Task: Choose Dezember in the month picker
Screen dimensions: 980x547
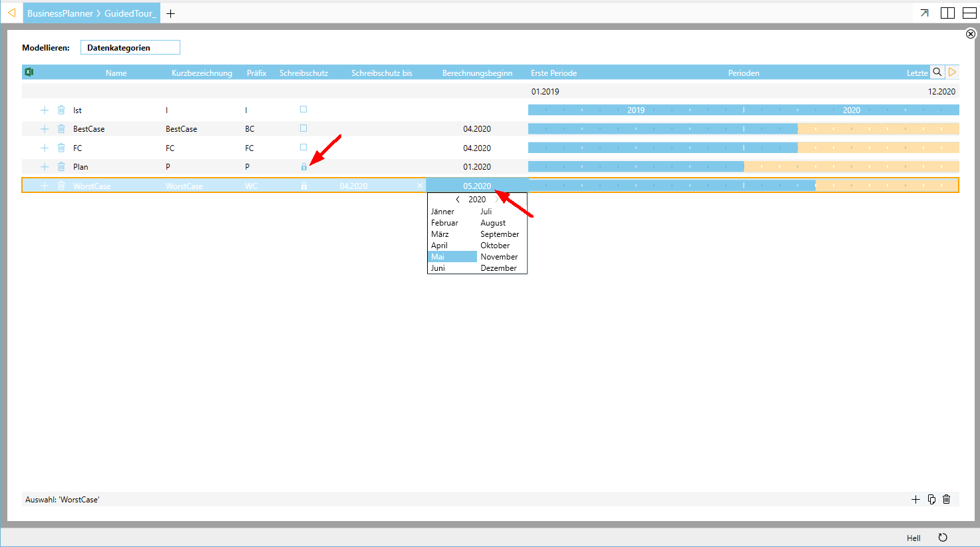Action: (498, 268)
